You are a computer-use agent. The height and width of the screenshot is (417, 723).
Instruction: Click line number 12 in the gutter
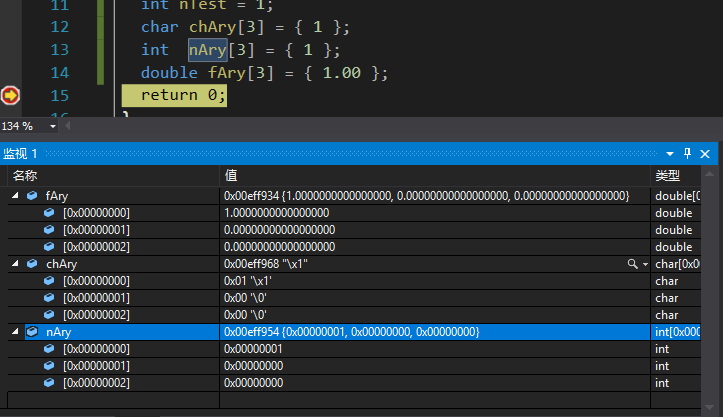point(59,27)
